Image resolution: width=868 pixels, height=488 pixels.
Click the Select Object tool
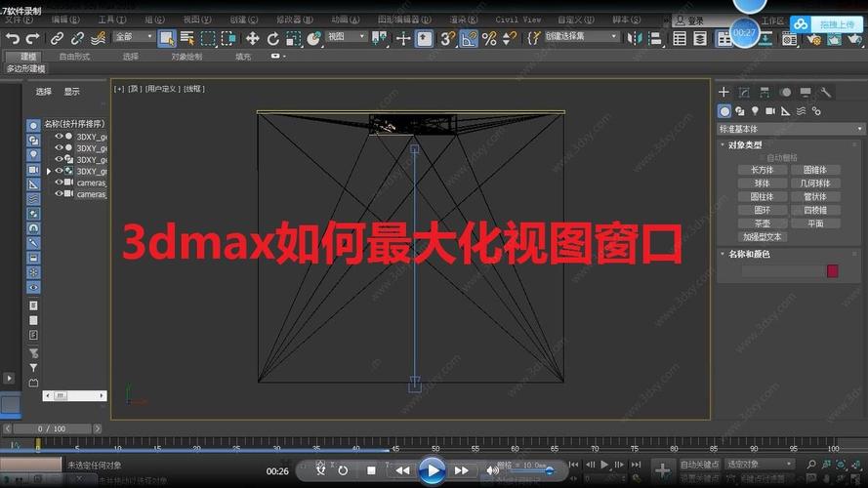point(166,38)
